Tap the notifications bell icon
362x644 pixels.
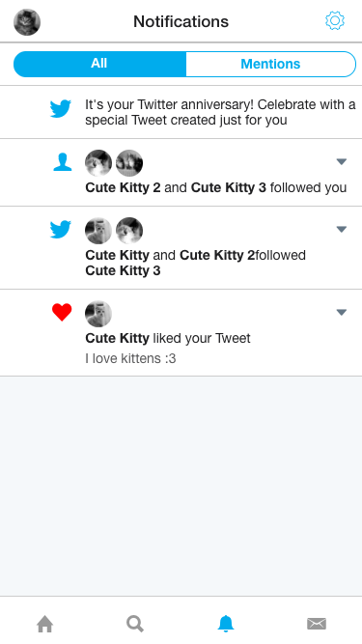click(226, 624)
